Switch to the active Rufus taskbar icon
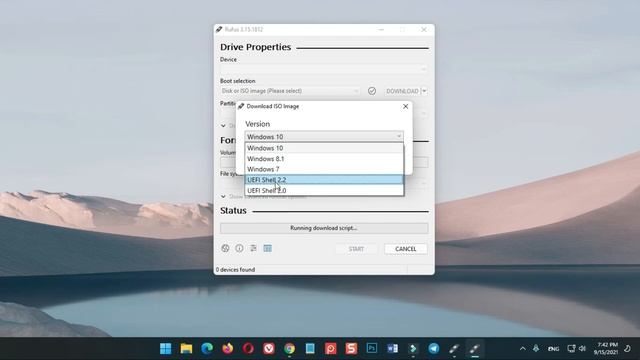The width and height of the screenshot is (640, 360). (x=474, y=349)
